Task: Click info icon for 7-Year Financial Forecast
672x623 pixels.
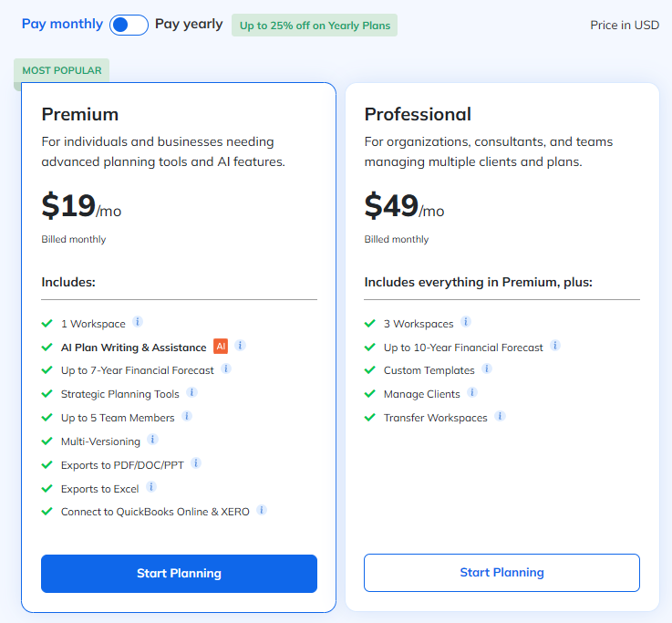Action: coord(226,369)
